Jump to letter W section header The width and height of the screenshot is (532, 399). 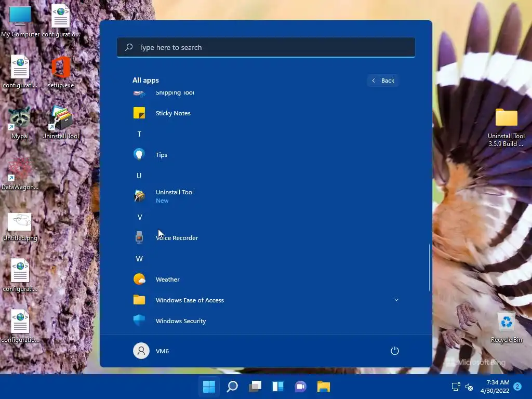tap(139, 259)
